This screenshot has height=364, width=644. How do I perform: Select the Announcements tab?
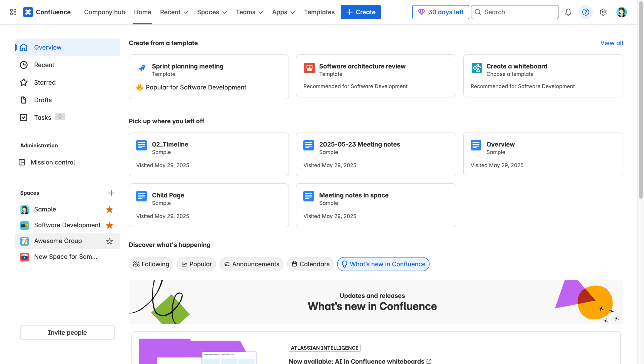pos(251,264)
